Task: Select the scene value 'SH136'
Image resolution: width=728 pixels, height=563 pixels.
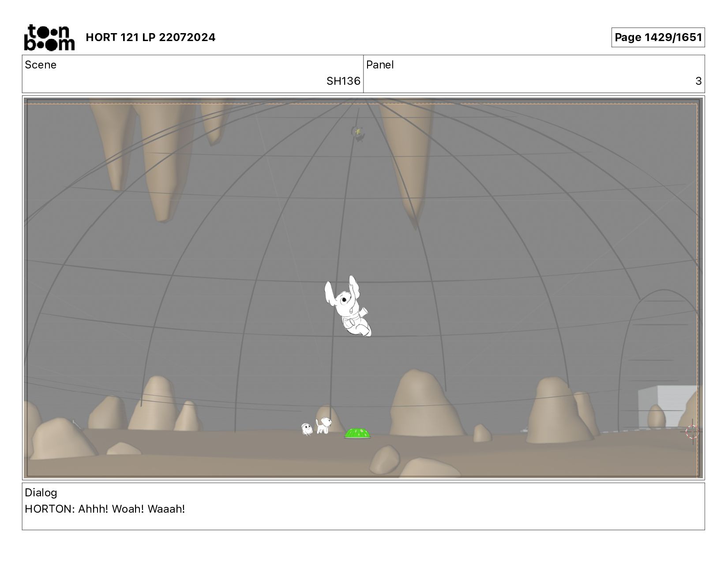Action: coord(343,81)
